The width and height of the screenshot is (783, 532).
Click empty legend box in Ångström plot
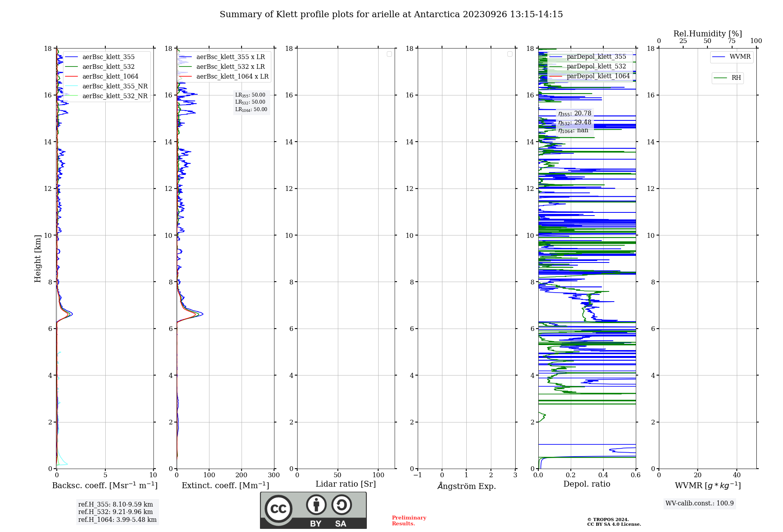point(510,54)
